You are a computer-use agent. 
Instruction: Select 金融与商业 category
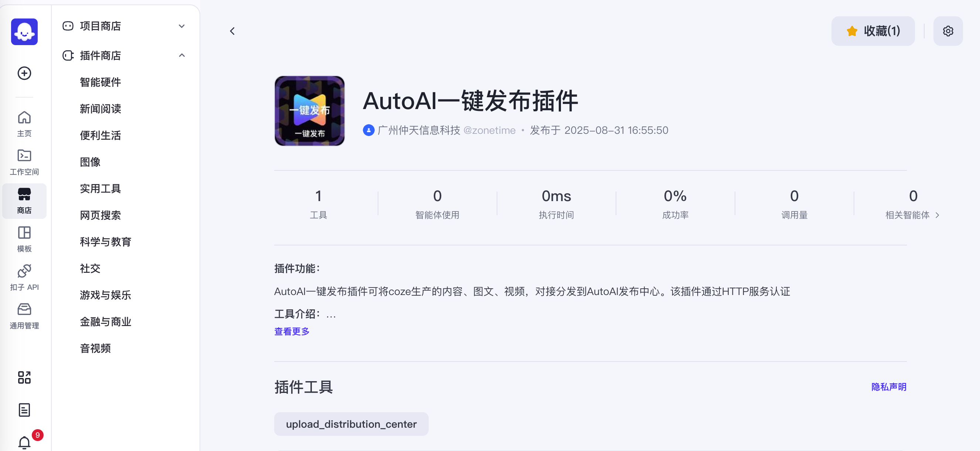coord(105,322)
